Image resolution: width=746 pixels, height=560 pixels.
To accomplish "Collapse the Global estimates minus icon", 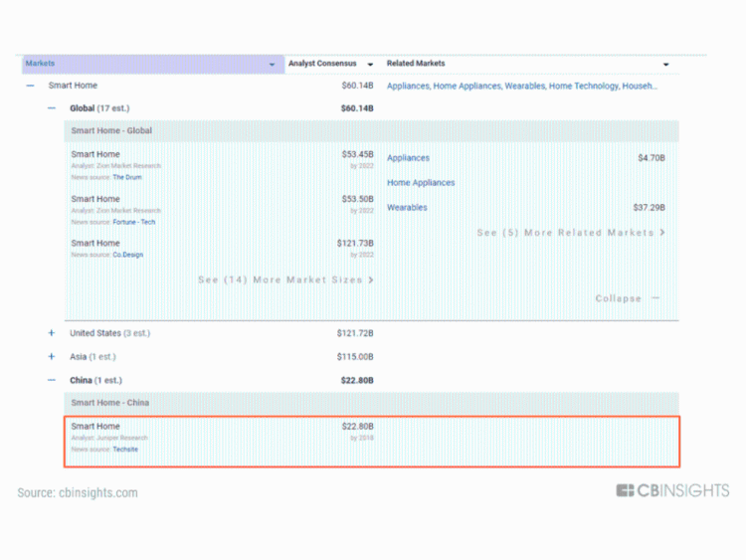I will point(52,107).
